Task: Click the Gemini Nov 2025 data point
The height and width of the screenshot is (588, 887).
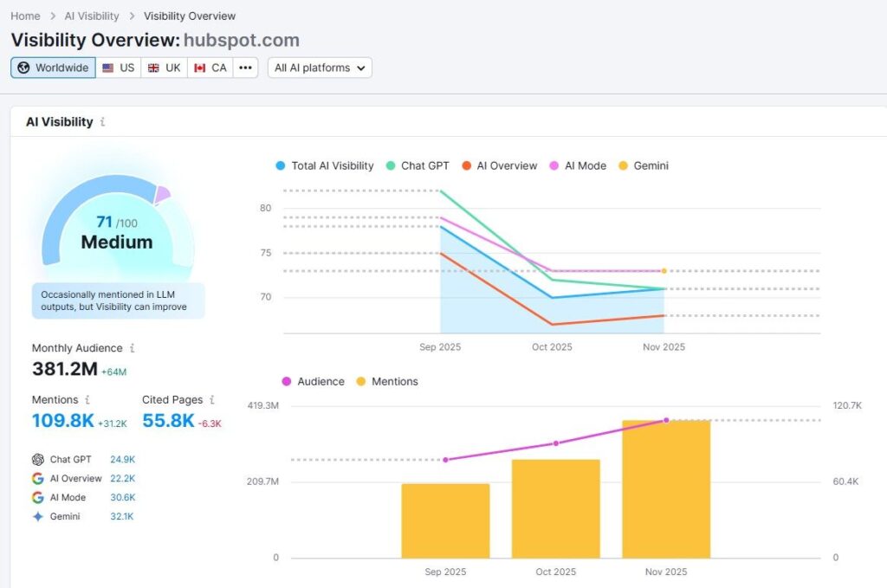Action: coord(664,271)
